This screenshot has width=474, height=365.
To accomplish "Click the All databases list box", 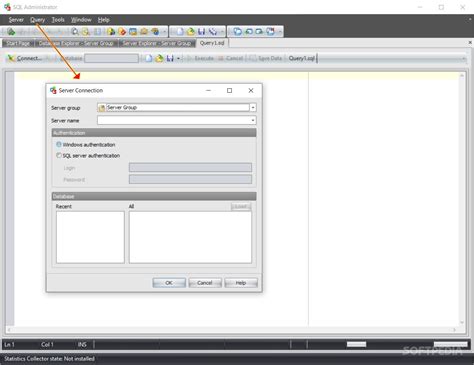I will click(x=190, y=237).
